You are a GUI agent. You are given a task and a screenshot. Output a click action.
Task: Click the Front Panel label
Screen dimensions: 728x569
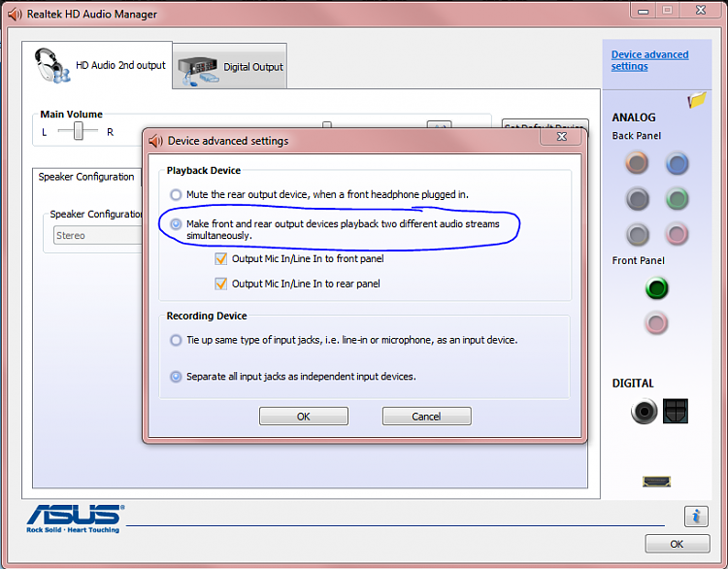pos(638,260)
